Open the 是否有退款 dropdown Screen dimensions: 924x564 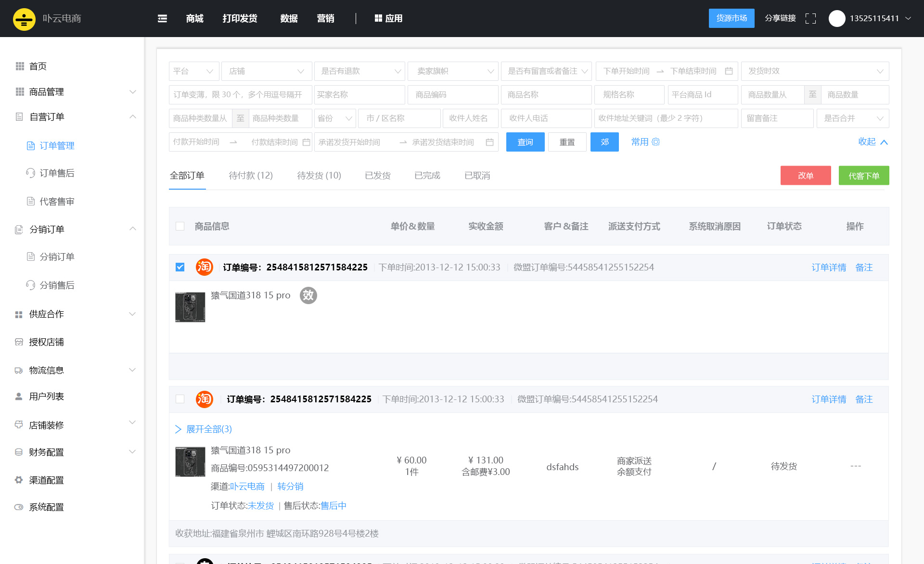pos(359,71)
